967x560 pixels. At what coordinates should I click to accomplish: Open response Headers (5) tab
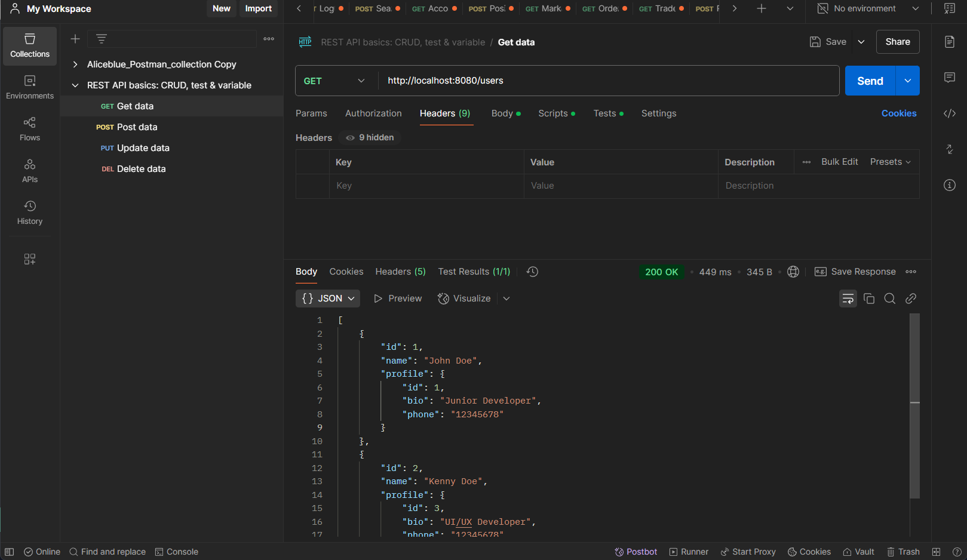(x=400, y=272)
